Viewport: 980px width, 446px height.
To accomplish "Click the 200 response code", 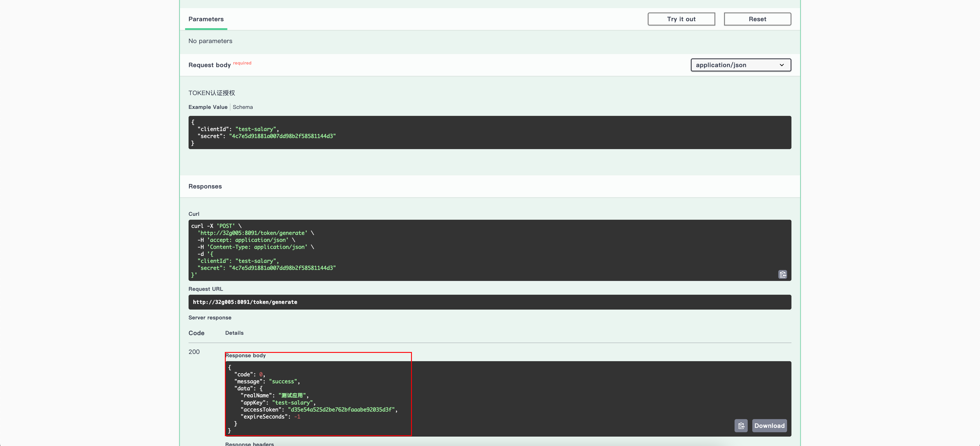I will click(194, 352).
